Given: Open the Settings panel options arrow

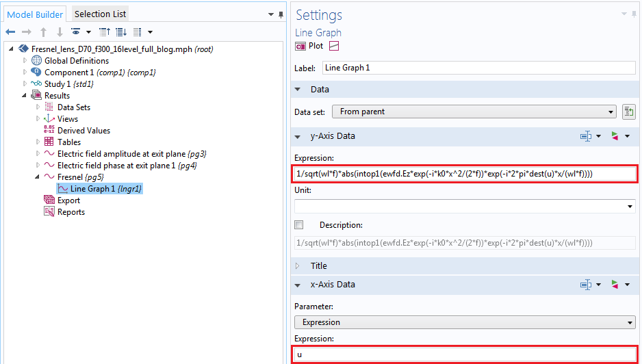Looking at the screenshot, I should coord(624,14).
